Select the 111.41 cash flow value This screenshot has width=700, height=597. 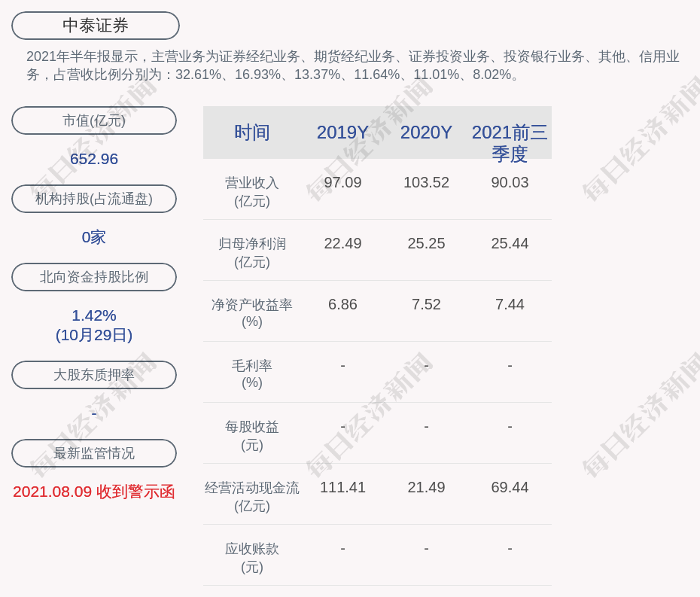pos(342,487)
